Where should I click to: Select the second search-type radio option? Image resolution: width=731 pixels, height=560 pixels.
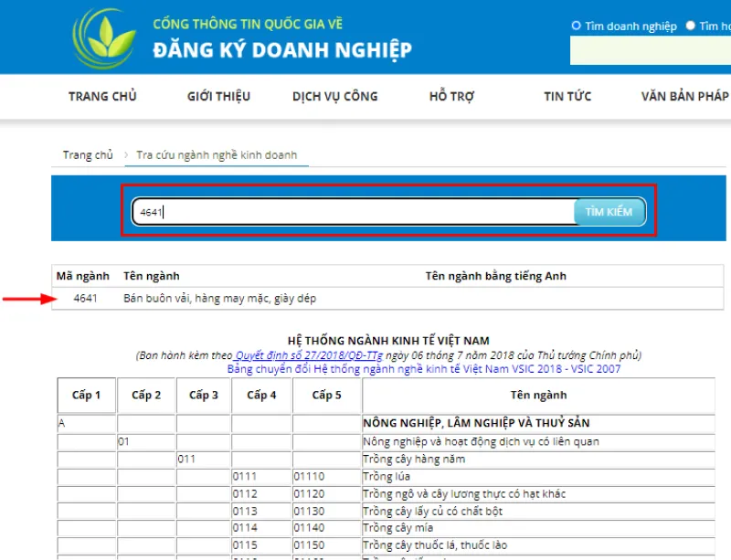point(692,26)
